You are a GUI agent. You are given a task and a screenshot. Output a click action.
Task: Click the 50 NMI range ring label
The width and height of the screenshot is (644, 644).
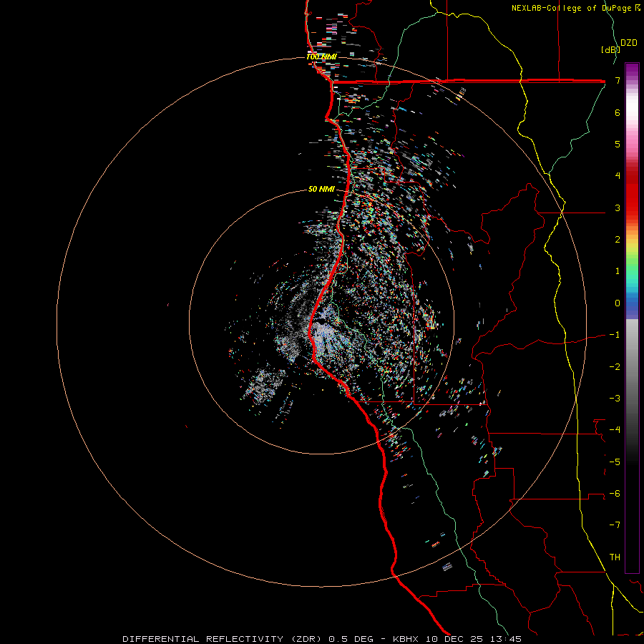(x=321, y=190)
